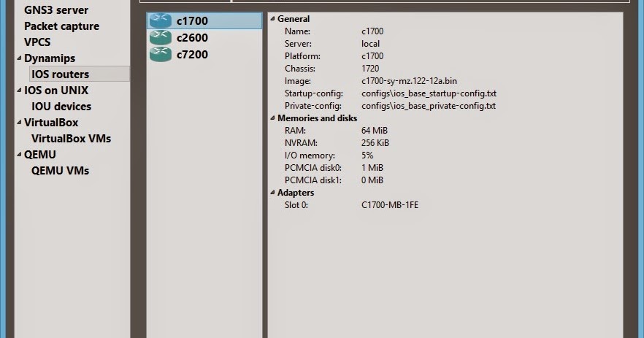Select the Platform row label
Image resolution: width=644 pixels, height=338 pixels.
coord(302,56)
